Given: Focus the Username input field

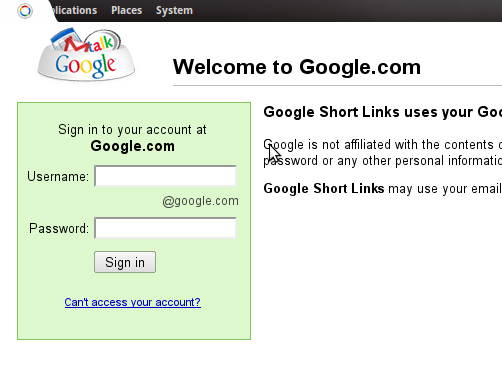Looking at the screenshot, I should (166, 176).
